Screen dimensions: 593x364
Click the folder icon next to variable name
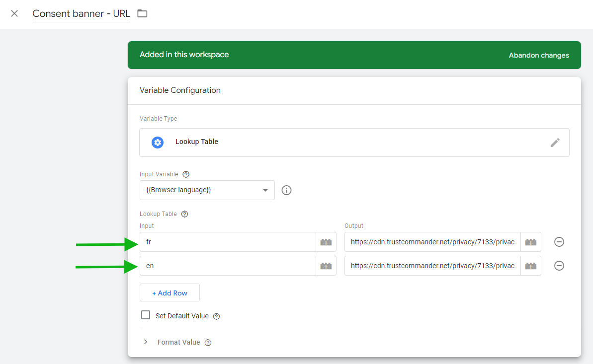(143, 13)
